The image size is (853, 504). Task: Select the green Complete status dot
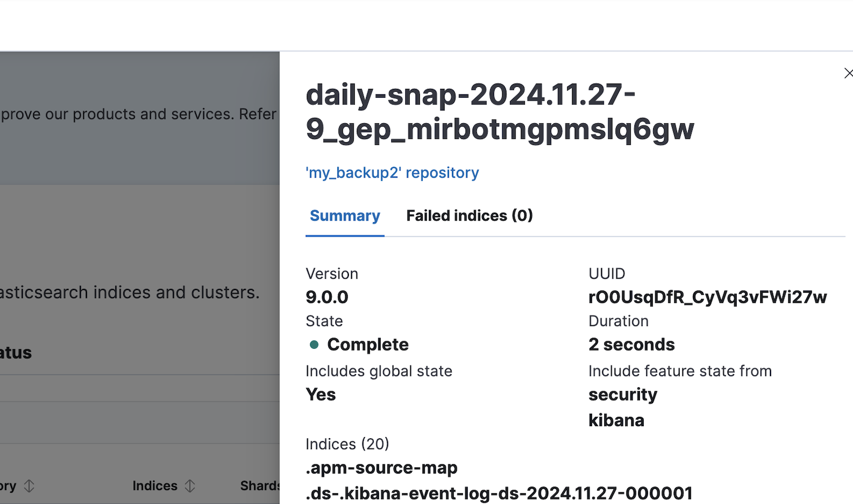(x=314, y=344)
